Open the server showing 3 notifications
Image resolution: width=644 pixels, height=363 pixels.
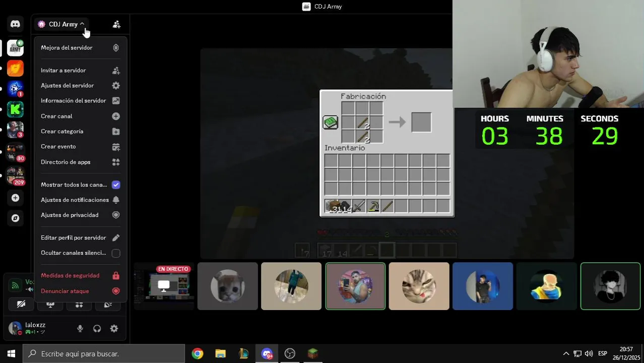[x=15, y=130]
